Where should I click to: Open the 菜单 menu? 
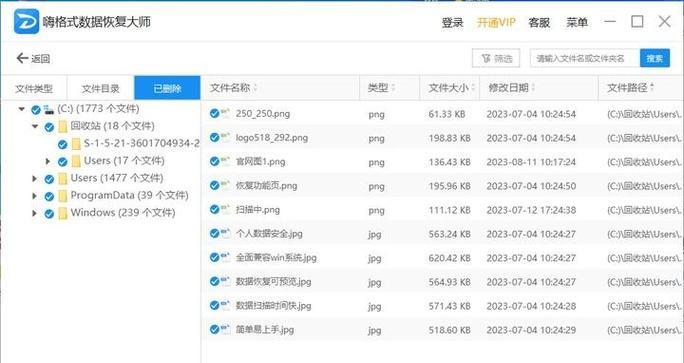[577, 22]
